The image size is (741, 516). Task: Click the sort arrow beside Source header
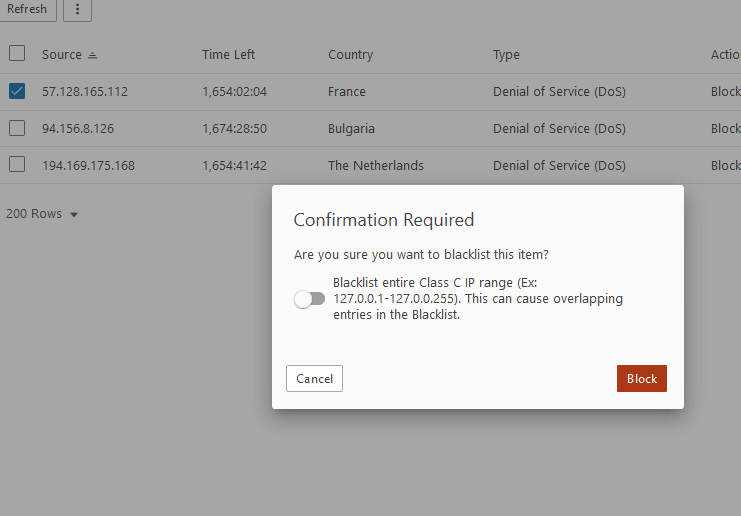[x=93, y=55]
